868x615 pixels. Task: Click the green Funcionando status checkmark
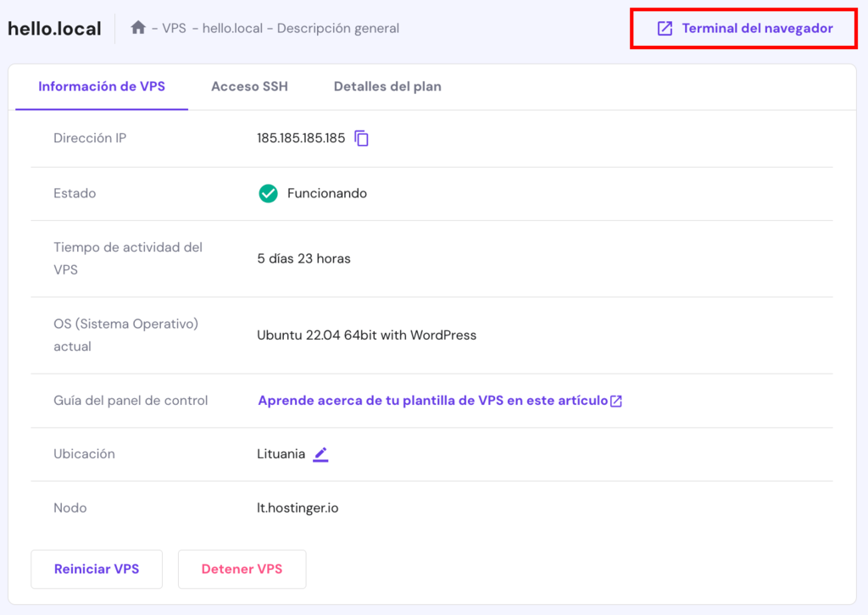click(268, 193)
